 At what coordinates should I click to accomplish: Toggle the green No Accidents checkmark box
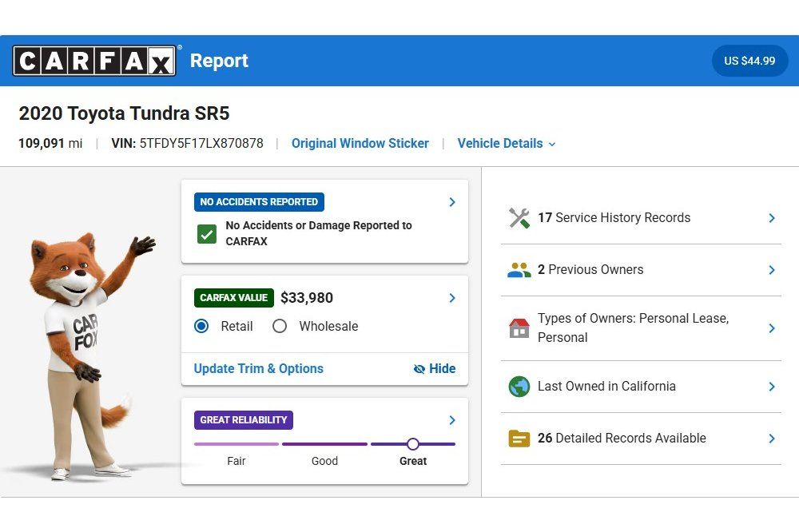pyautogui.click(x=207, y=234)
